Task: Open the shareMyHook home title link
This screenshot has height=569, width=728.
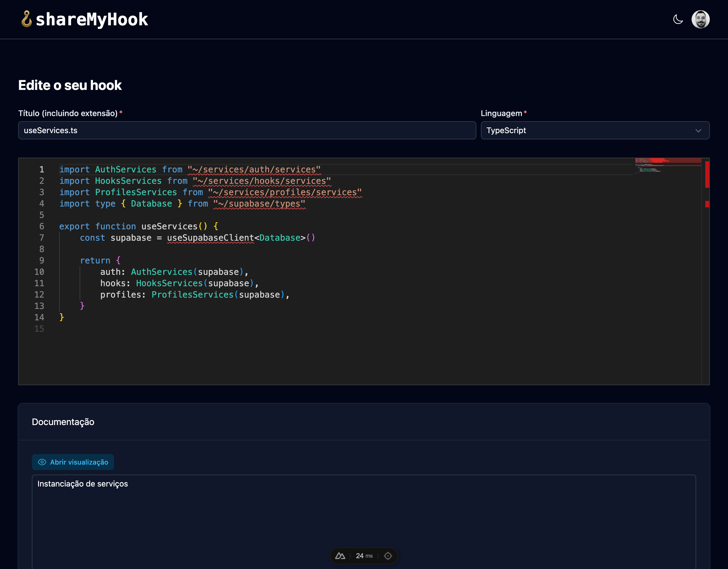Action: click(x=92, y=19)
